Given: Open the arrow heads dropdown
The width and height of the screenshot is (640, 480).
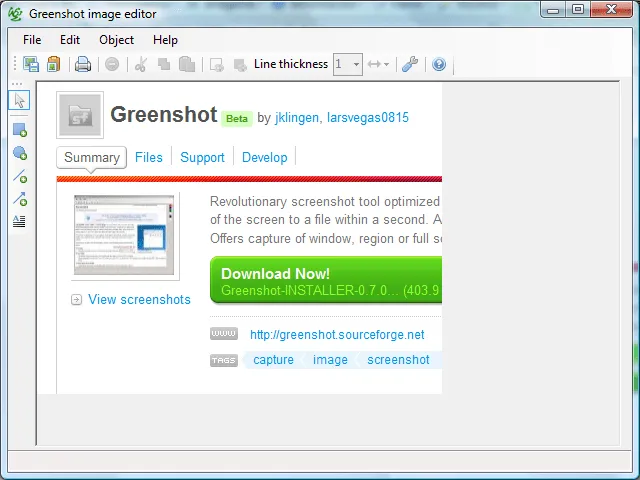Looking at the screenshot, I should 378,64.
